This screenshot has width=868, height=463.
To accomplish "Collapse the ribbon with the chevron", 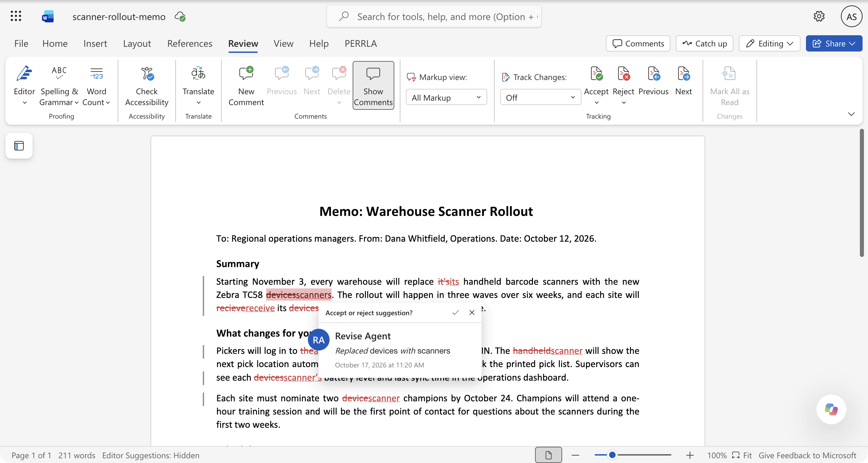I will point(851,114).
